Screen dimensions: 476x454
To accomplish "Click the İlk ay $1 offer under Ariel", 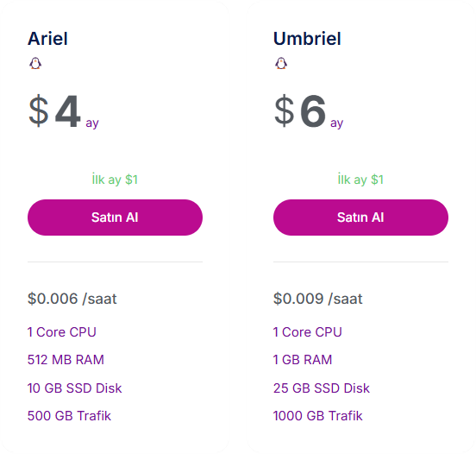I will [x=115, y=180].
